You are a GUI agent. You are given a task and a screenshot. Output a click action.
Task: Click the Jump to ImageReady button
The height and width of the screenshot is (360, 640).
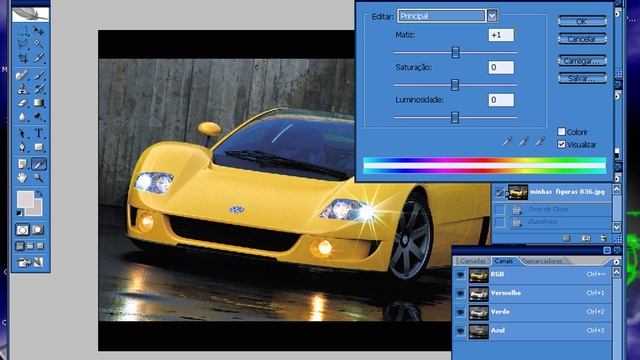[30, 262]
